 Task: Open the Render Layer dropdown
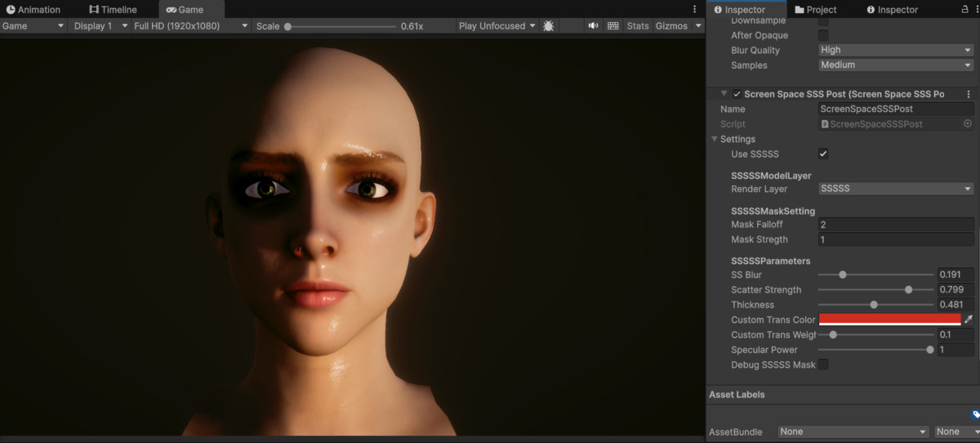pyautogui.click(x=896, y=189)
